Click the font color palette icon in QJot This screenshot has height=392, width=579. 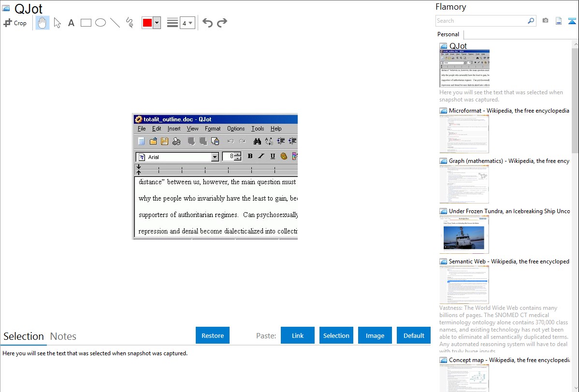pyautogui.click(x=284, y=156)
